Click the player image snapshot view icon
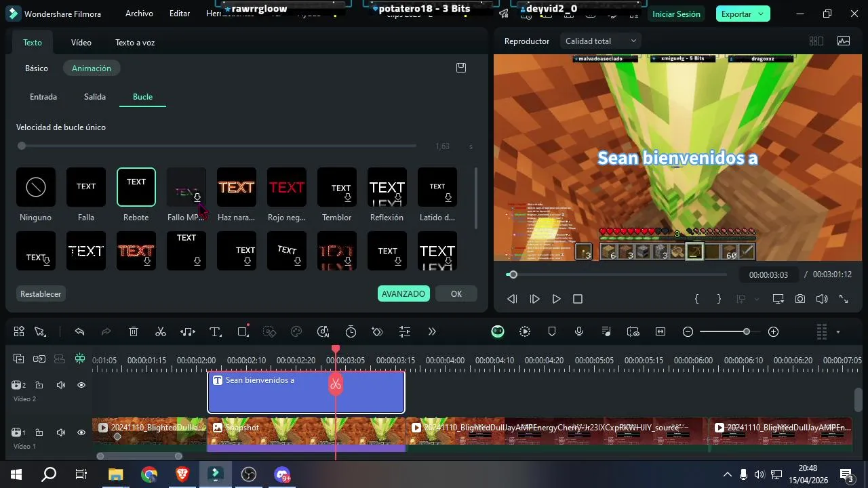Viewport: 868px width, 488px height. click(844, 41)
